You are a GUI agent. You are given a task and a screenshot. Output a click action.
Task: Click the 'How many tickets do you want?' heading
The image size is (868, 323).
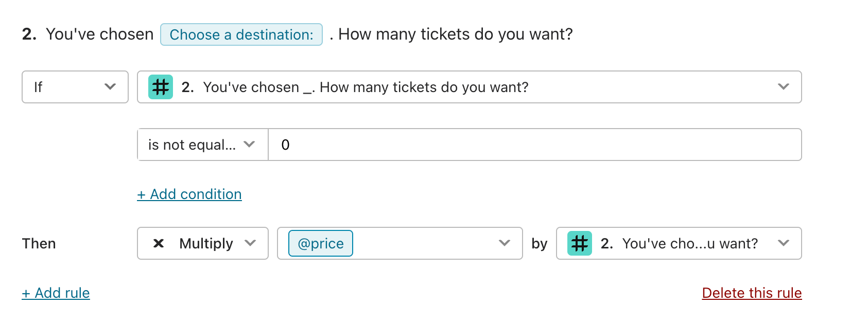[x=456, y=34]
